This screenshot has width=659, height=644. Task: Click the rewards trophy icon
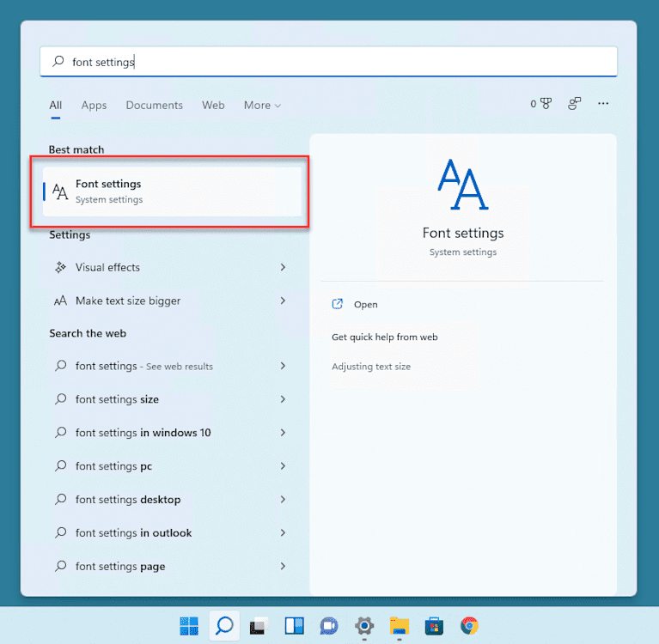tap(546, 103)
